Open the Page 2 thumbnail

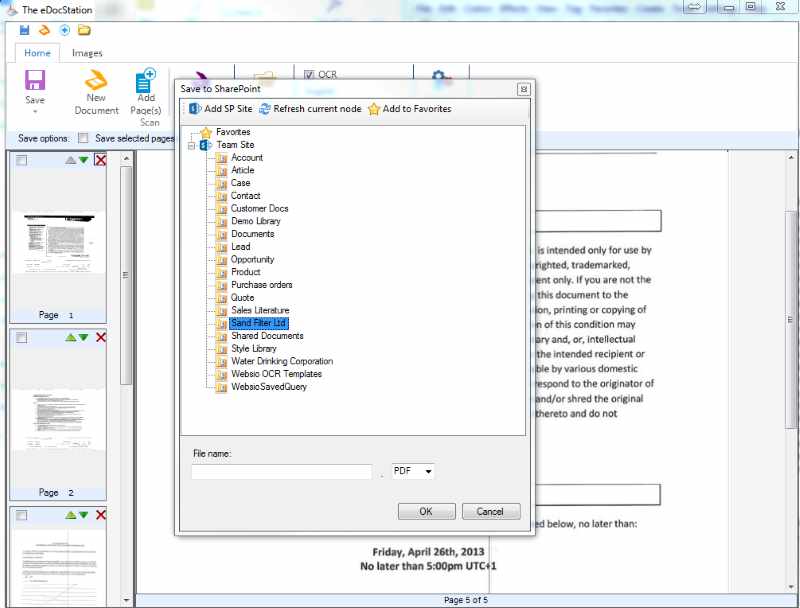tap(59, 420)
